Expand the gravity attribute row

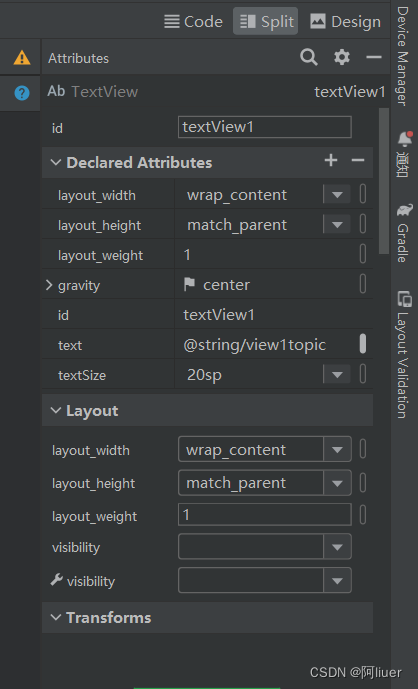pyautogui.click(x=49, y=285)
